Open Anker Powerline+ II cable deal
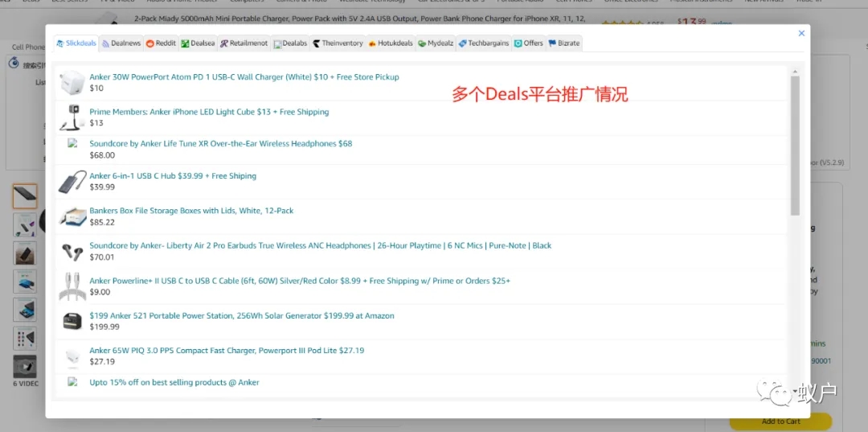868x432 pixels. pos(300,281)
